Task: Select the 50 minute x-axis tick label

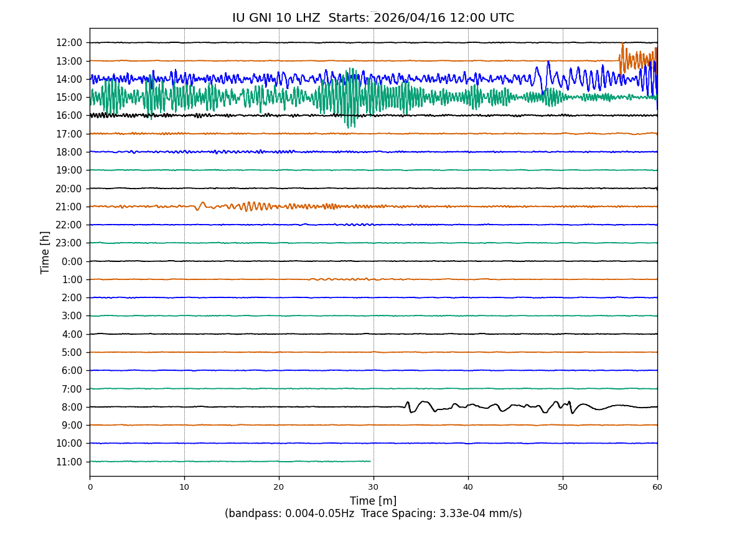Action: (563, 487)
